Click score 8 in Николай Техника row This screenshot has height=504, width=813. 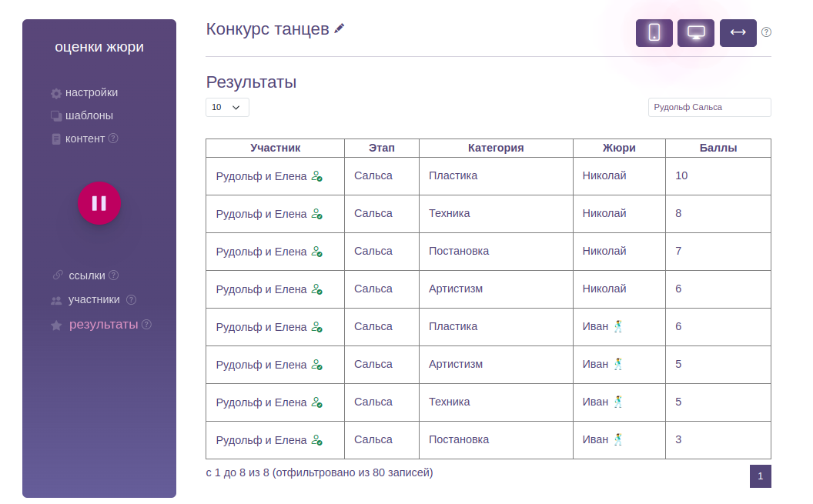click(x=678, y=213)
